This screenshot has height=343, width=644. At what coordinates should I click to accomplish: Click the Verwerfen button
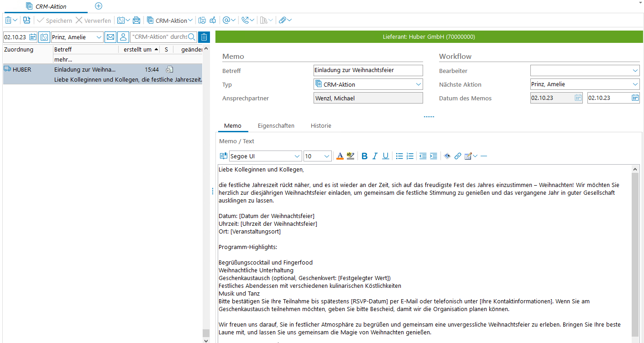pyautogui.click(x=93, y=21)
